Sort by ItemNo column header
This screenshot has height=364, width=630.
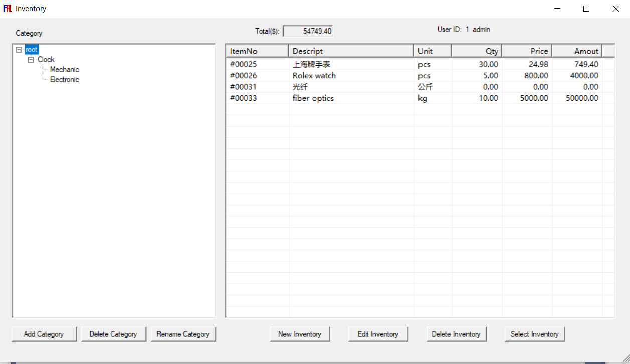257,51
